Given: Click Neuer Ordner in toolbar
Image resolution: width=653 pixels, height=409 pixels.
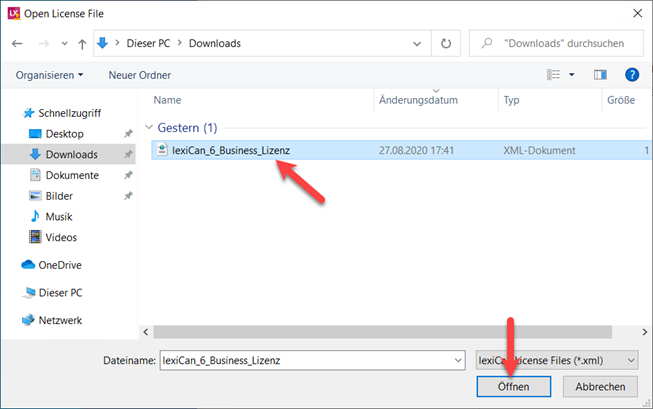Looking at the screenshot, I should point(139,75).
